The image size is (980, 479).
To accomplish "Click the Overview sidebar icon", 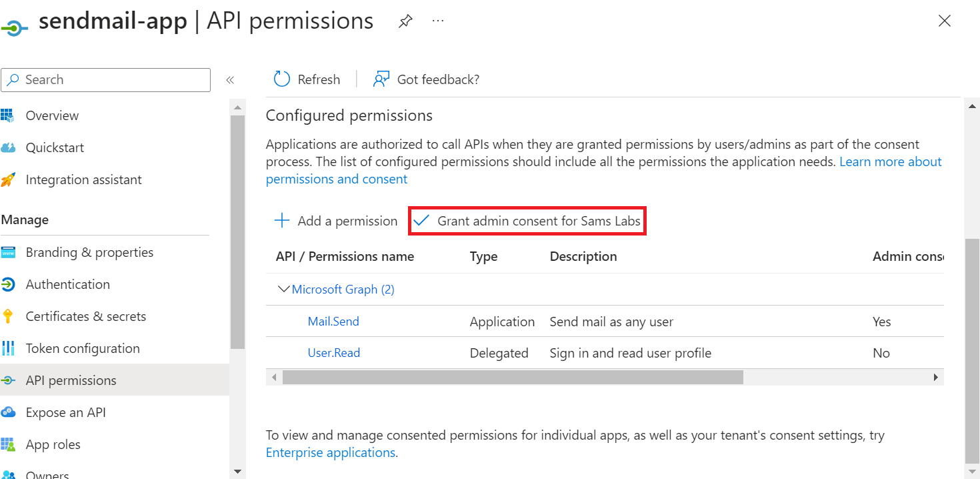I will coord(8,115).
